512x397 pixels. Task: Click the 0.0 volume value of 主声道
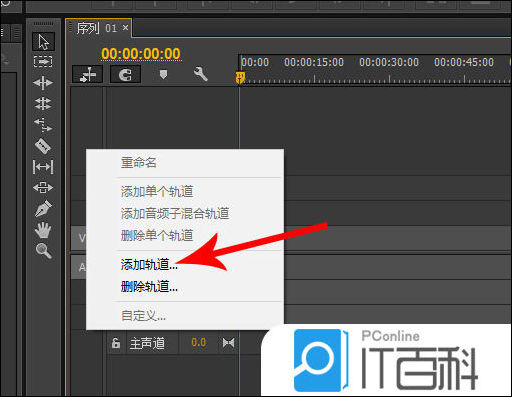coord(199,342)
